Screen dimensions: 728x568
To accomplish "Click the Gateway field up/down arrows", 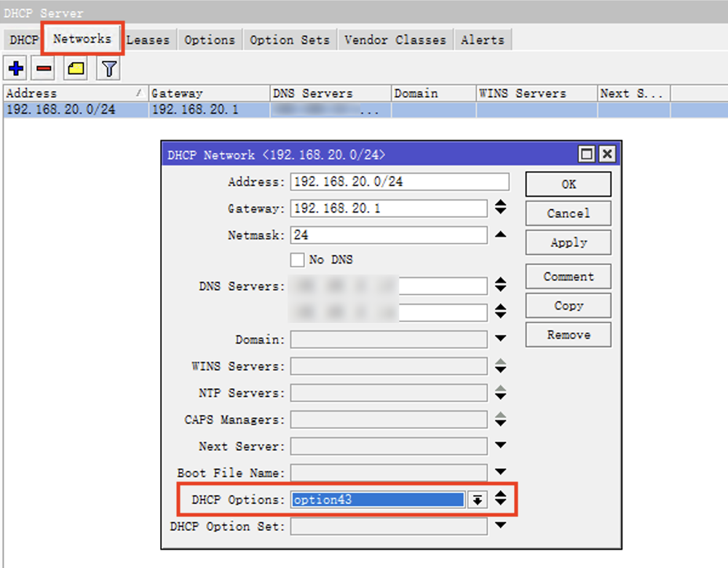I will [x=500, y=208].
